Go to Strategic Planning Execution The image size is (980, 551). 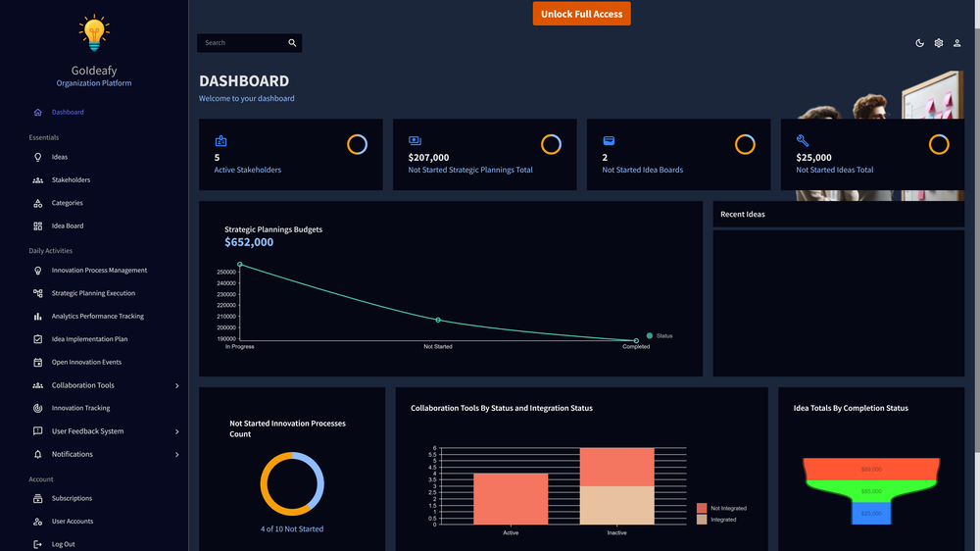coord(94,293)
